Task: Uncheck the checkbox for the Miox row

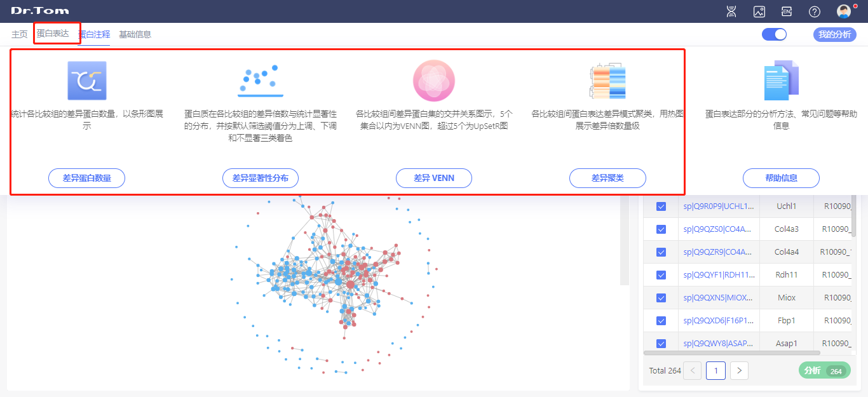Action: pos(661,298)
